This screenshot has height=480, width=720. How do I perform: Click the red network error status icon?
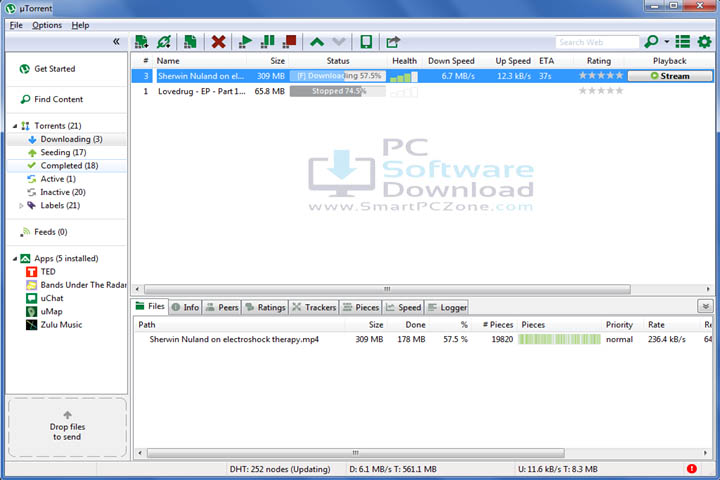(692, 469)
